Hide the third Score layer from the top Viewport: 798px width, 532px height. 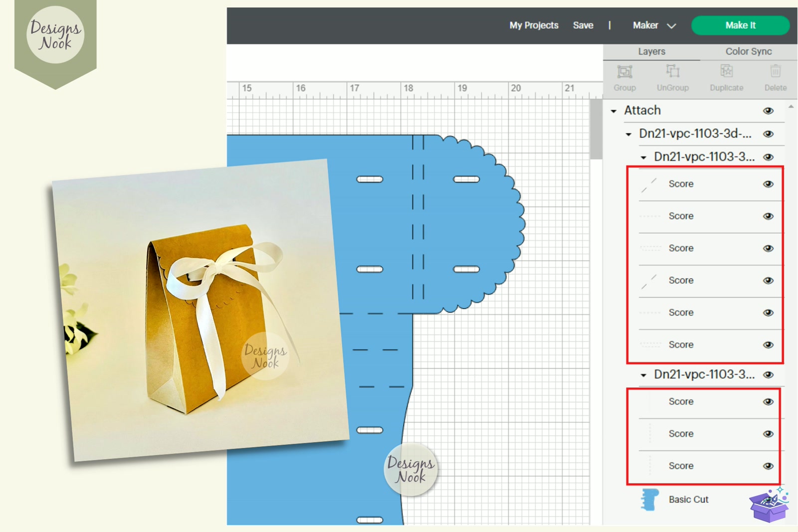click(768, 248)
